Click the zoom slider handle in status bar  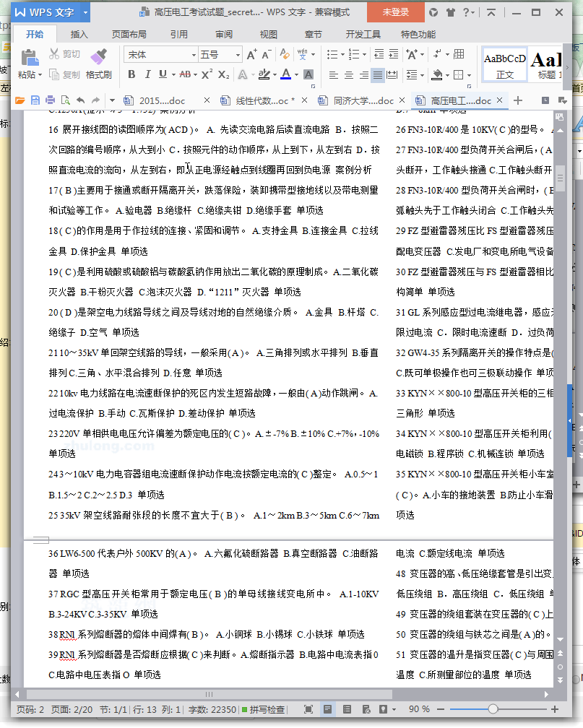493,709
